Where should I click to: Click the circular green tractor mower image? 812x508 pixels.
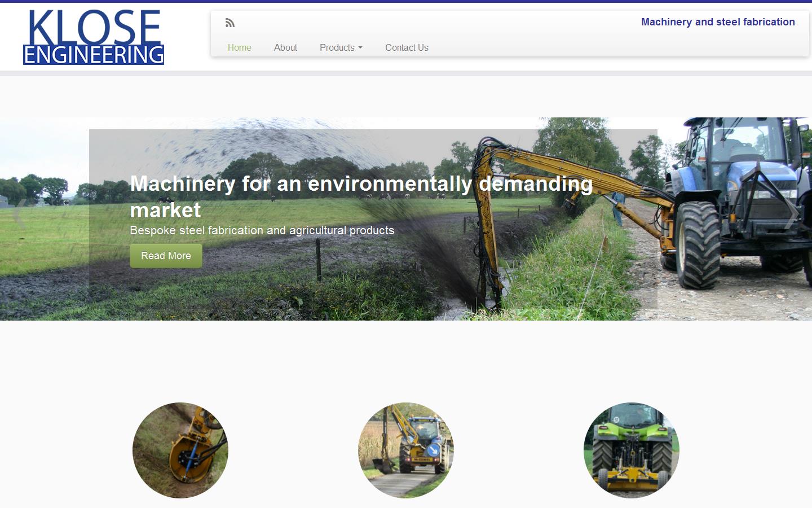[x=631, y=450]
